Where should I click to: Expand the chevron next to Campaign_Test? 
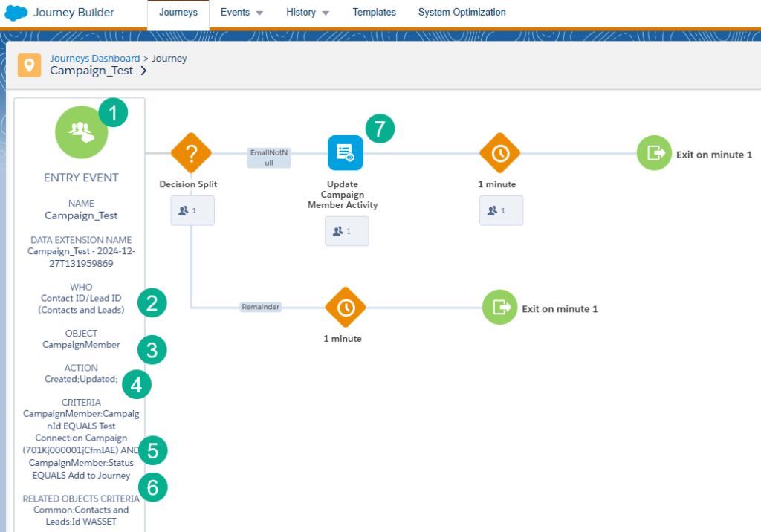point(143,71)
